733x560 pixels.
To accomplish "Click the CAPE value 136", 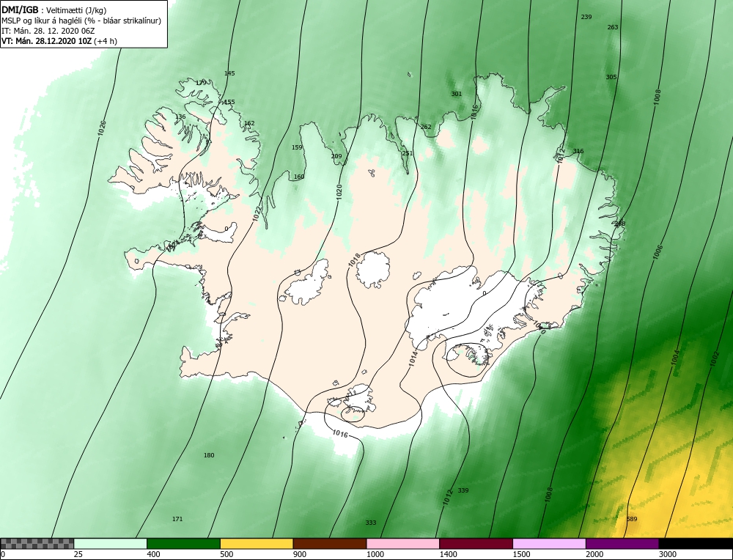I will click(180, 117).
